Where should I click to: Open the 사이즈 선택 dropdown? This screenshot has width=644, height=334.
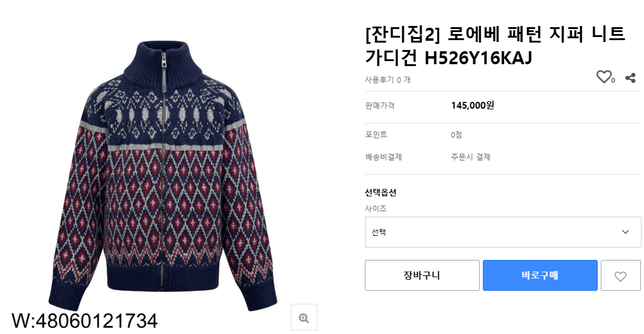pos(503,232)
